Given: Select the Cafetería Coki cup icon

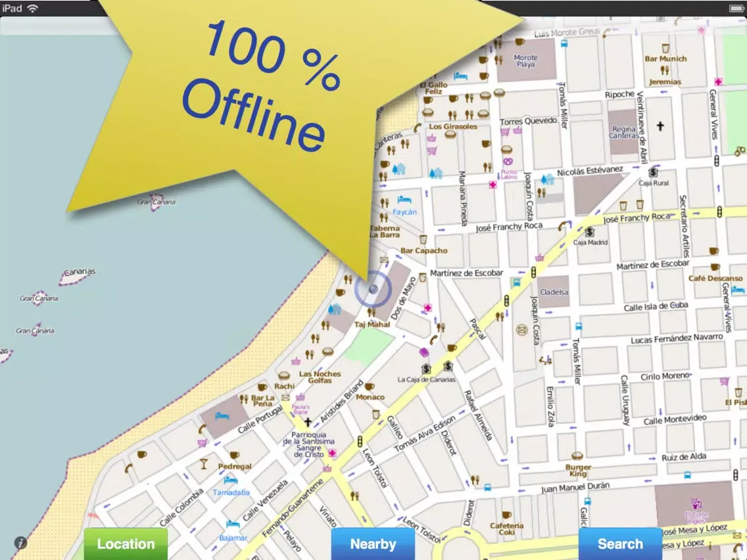Looking at the screenshot, I should [506, 515].
